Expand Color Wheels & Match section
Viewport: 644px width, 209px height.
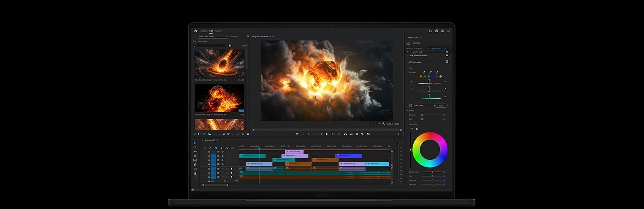[x=407, y=55]
